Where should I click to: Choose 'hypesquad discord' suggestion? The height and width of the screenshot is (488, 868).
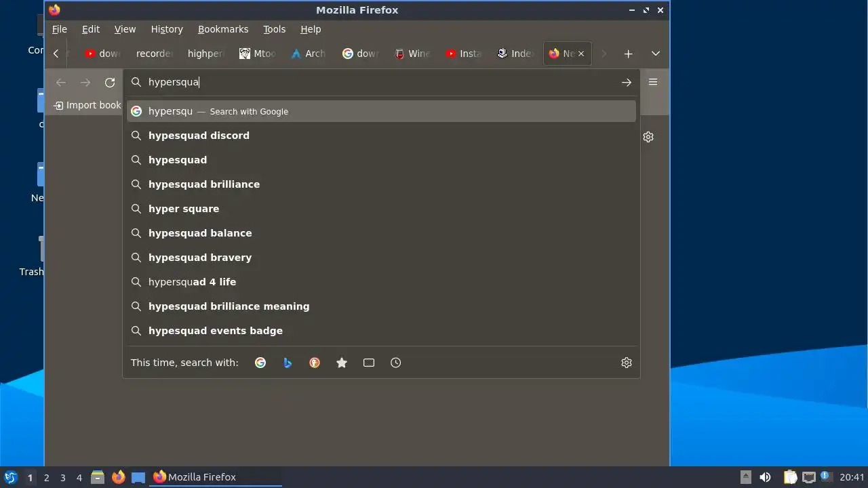click(381, 136)
